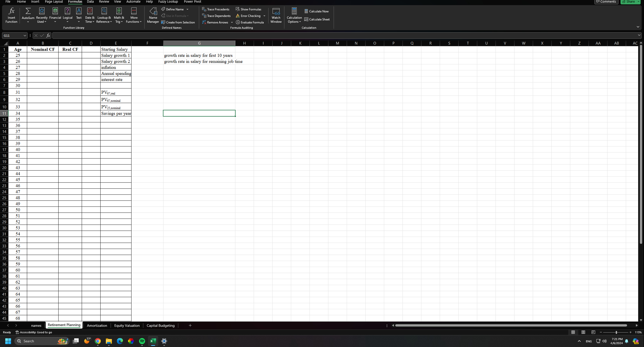This screenshot has width=644, height=347.
Task: Click Create from Selection
Action: 178,22
